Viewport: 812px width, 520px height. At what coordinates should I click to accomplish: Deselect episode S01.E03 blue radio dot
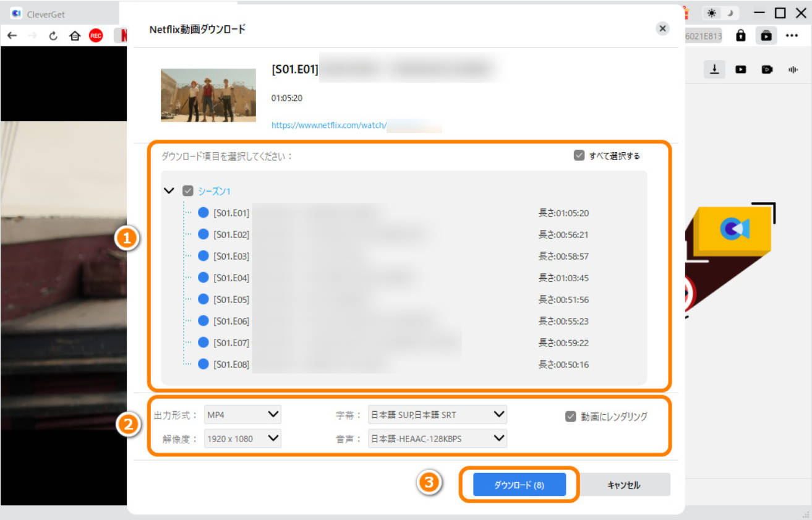[x=203, y=256]
